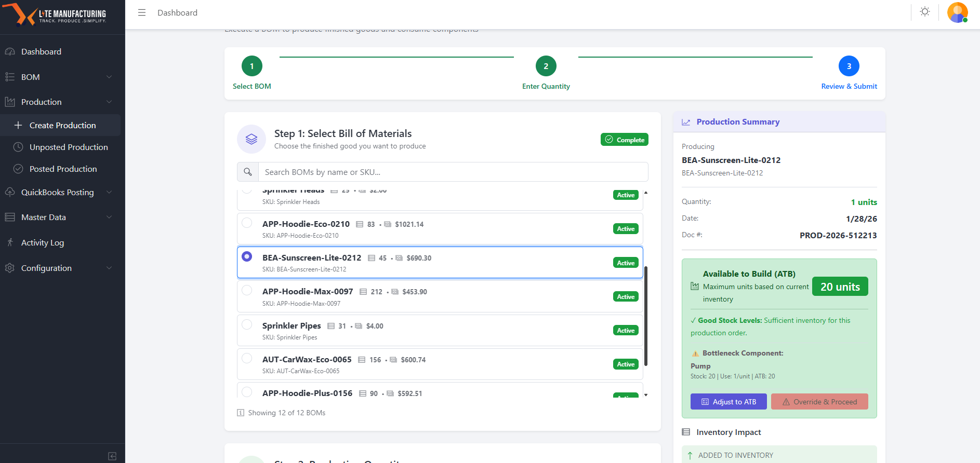Click the Inventory Impact list icon

686,432
